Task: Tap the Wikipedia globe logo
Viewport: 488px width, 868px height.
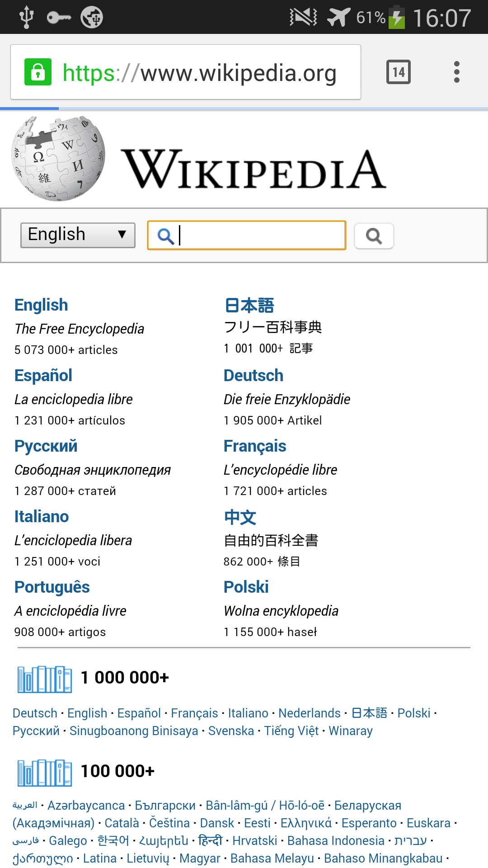Action: pos(58,159)
